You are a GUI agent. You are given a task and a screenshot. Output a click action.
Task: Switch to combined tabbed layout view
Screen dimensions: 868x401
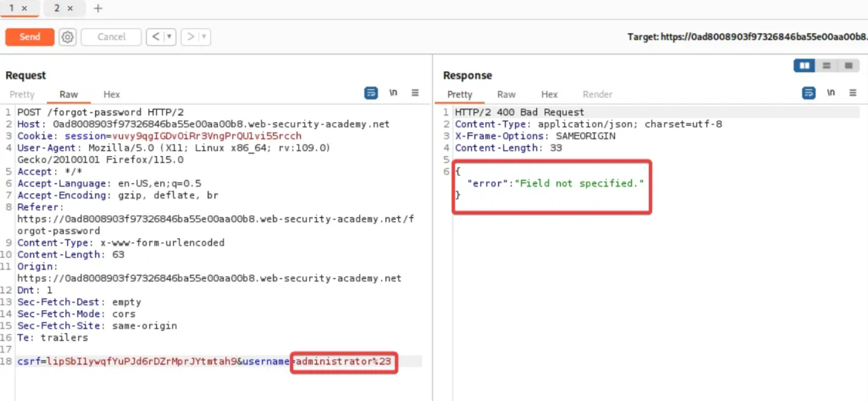[848, 66]
